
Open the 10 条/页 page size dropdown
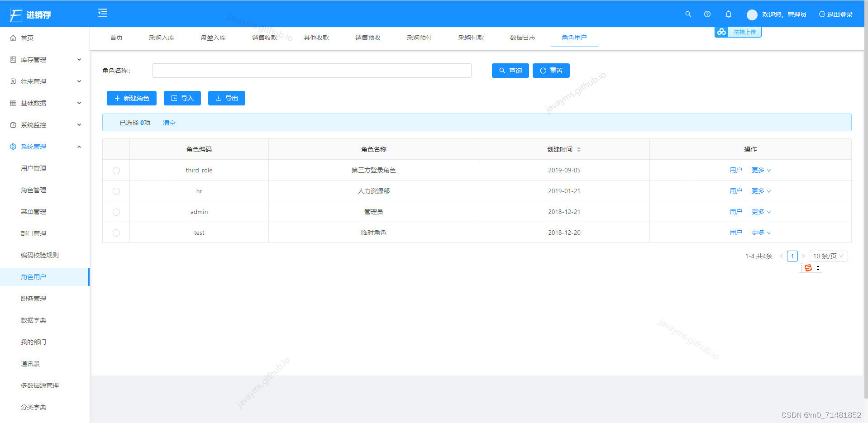coord(829,256)
